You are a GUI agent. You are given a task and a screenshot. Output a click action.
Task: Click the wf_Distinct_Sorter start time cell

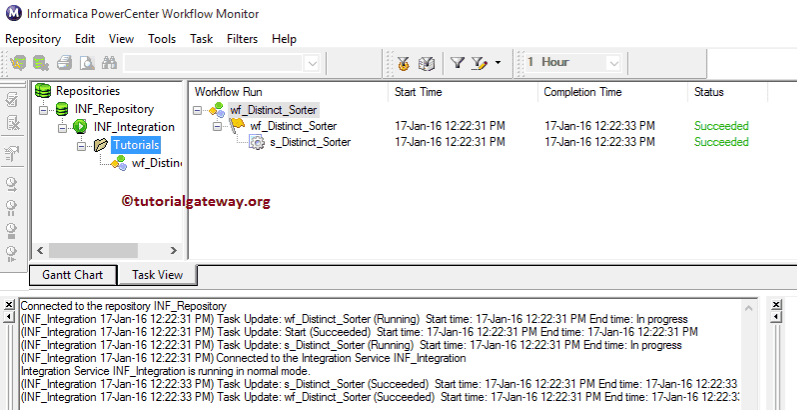click(x=450, y=126)
